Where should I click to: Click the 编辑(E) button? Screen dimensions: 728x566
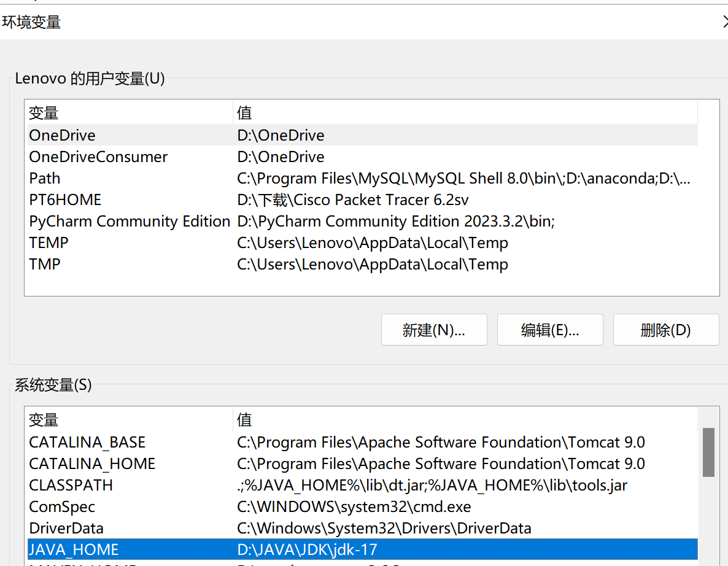[x=549, y=330]
